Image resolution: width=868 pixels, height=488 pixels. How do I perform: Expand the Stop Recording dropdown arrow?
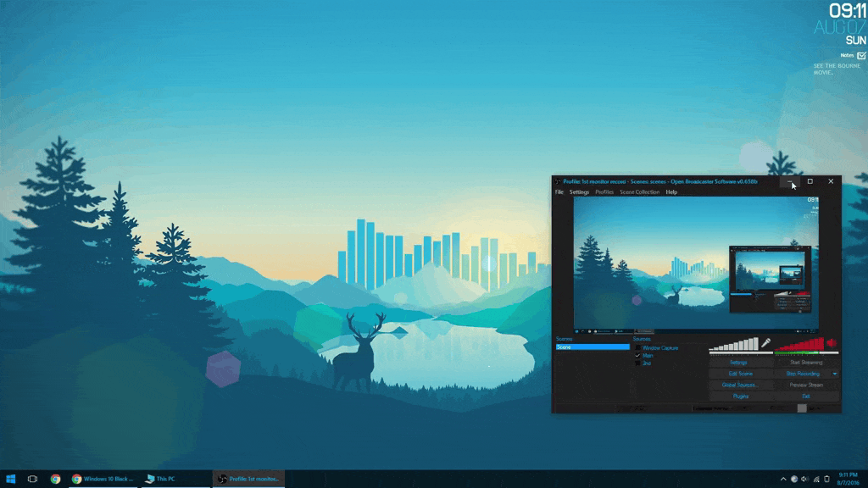835,374
